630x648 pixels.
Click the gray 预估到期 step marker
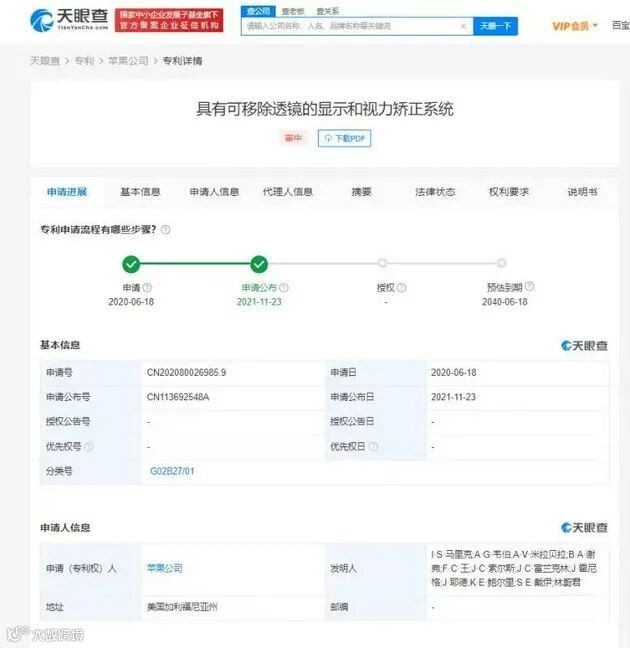click(x=501, y=263)
